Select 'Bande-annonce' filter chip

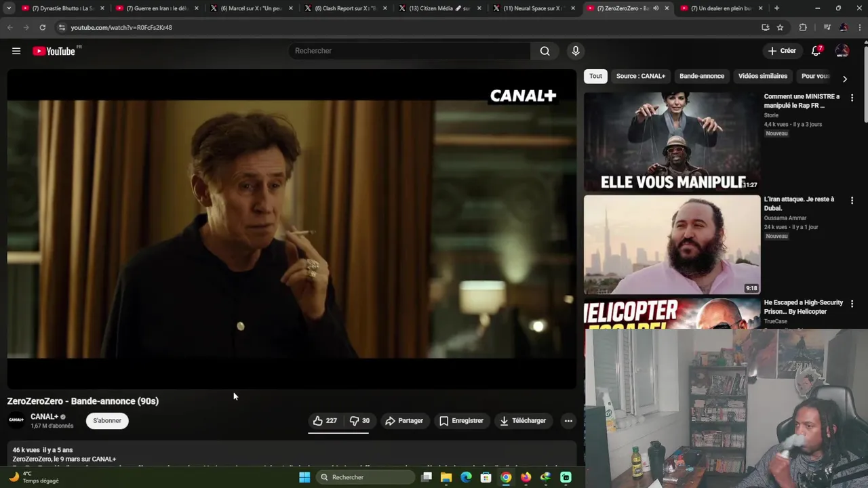click(x=702, y=76)
